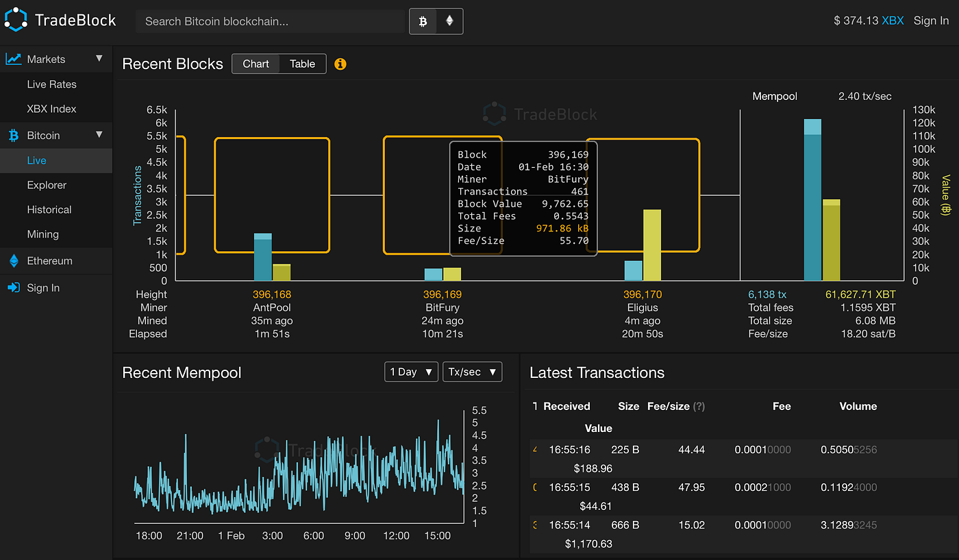959x560 pixels.
Task: Open block height 396,169 link
Action: tap(443, 294)
